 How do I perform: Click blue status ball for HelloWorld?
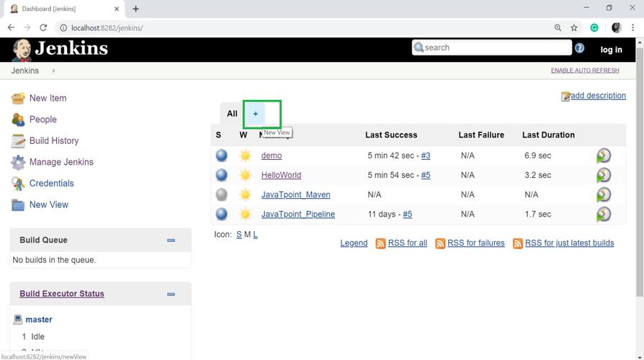(x=221, y=175)
